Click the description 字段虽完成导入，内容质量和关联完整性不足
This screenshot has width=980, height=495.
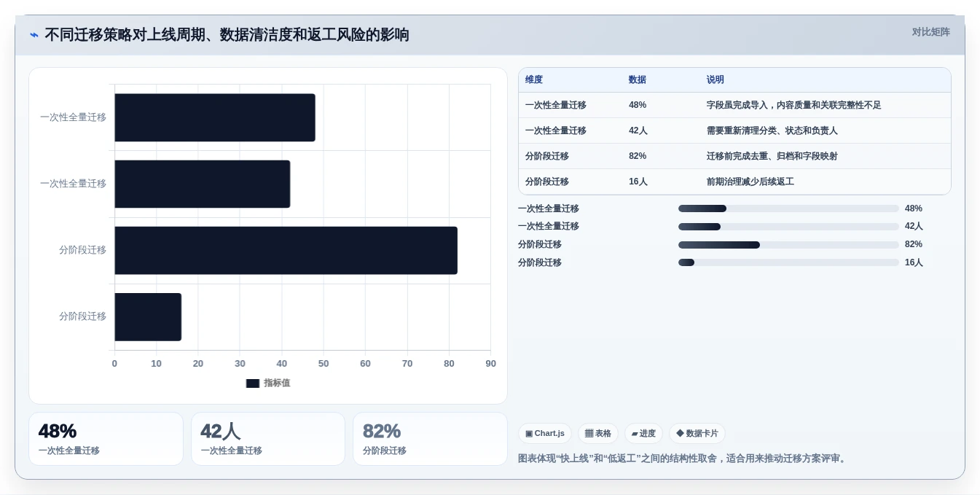point(793,105)
